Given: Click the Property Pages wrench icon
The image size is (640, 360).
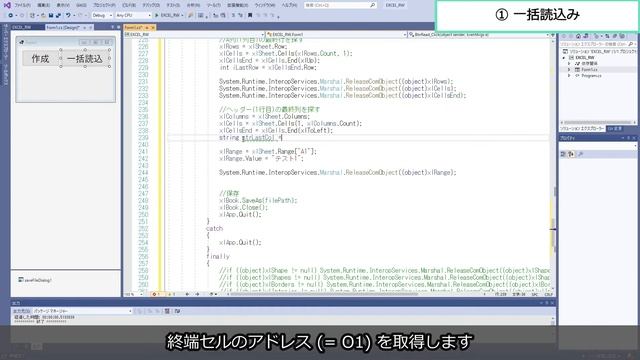Looking at the screenshot, I should [x=580, y=154].
